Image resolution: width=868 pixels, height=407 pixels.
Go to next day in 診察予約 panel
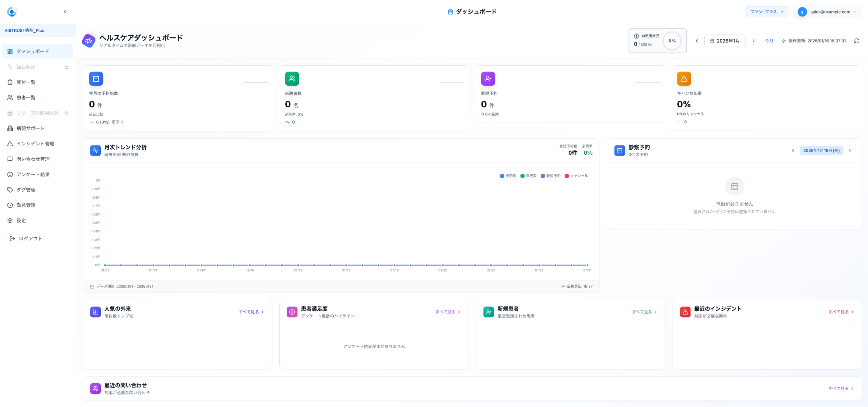pyautogui.click(x=850, y=151)
